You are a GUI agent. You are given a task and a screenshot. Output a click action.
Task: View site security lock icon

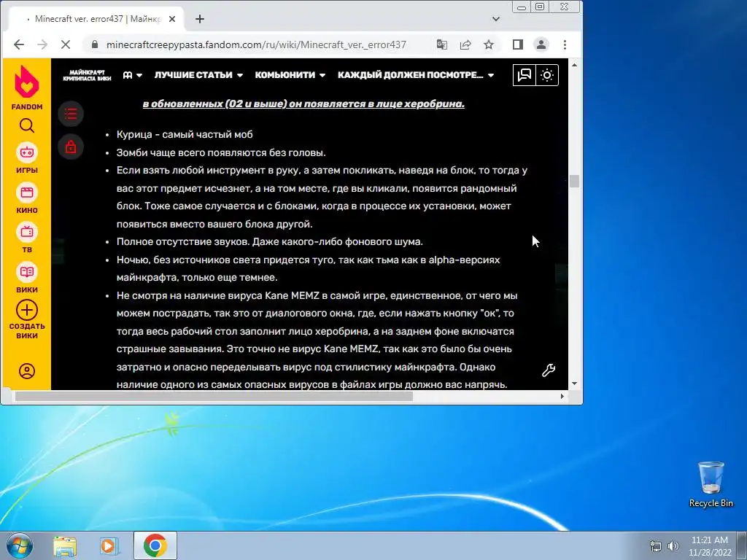pyautogui.click(x=95, y=44)
